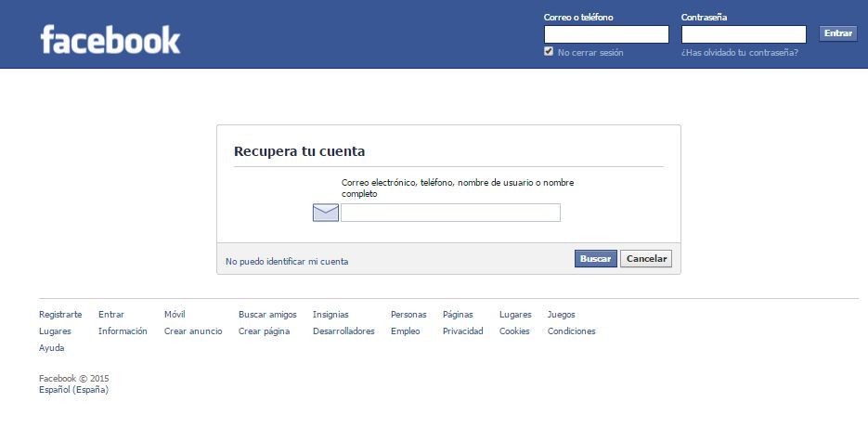This screenshot has height=428, width=868.
Task: Click the envelope icon beside recovery field
Action: tap(326, 213)
